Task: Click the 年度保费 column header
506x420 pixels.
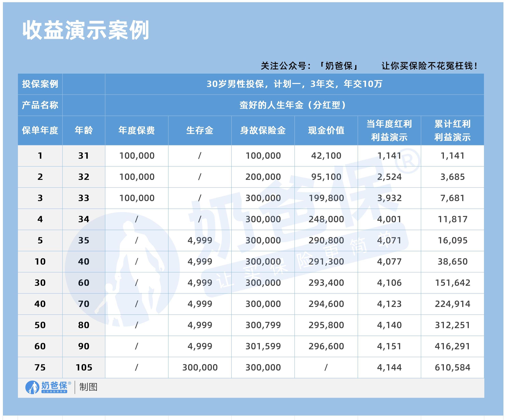Action: pyautogui.click(x=137, y=130)
